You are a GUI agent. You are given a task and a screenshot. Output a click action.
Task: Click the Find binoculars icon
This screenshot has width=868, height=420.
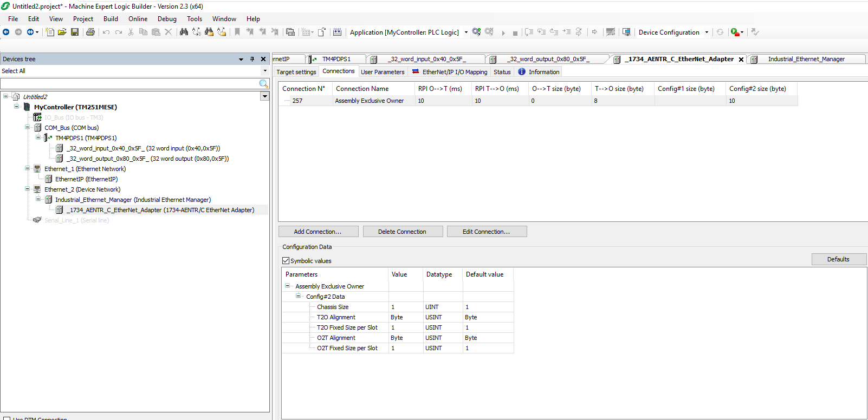(x=184, y=32)
